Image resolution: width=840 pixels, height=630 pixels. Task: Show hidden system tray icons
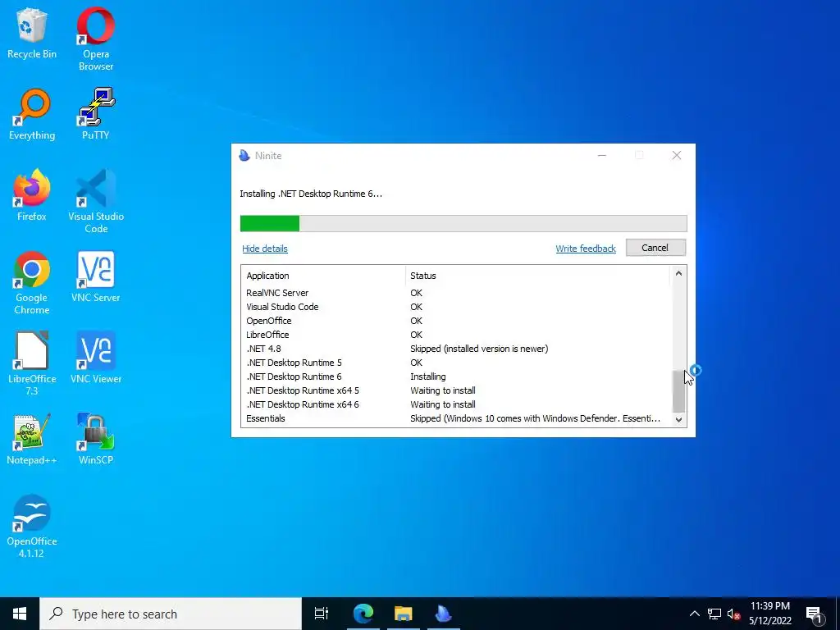694,614
